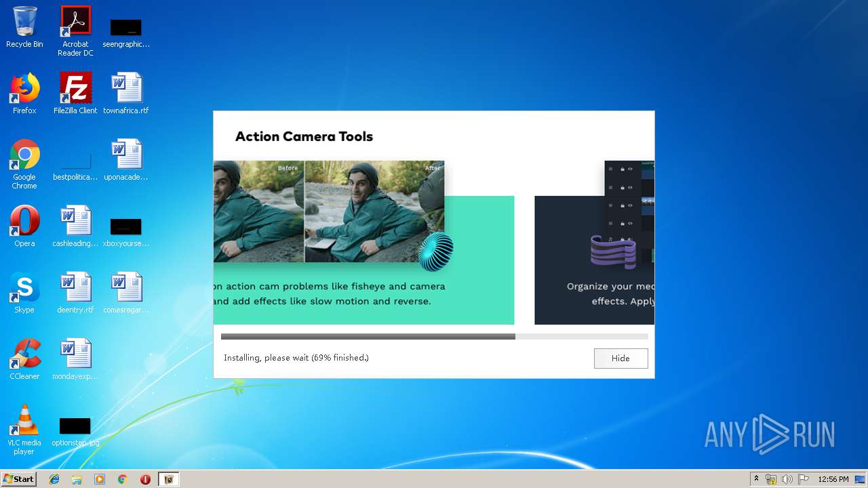This screenshot has height=488, width=868.
Task: Open the CCleaner desktop shortcut
Action: click(24, 359)
